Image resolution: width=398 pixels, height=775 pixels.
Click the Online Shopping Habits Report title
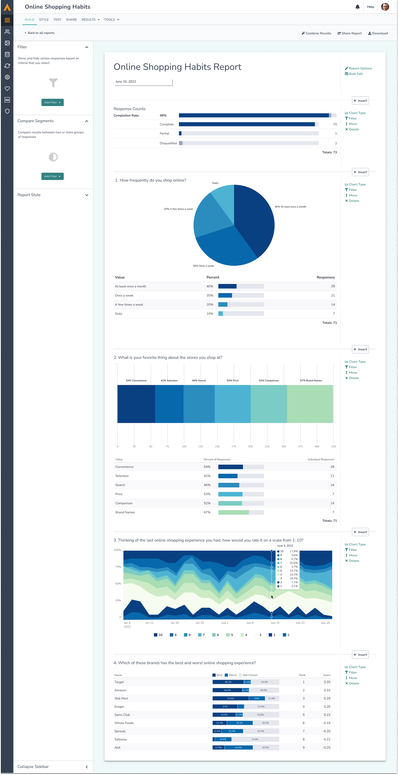tap(177, 67)
